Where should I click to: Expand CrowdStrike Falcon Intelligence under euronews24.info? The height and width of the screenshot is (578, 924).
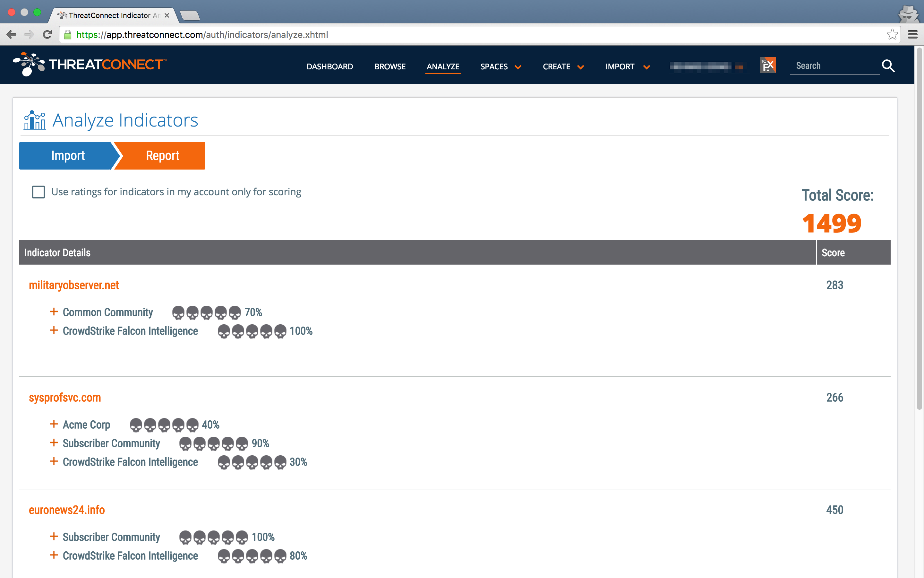click(x=54, y=555)
